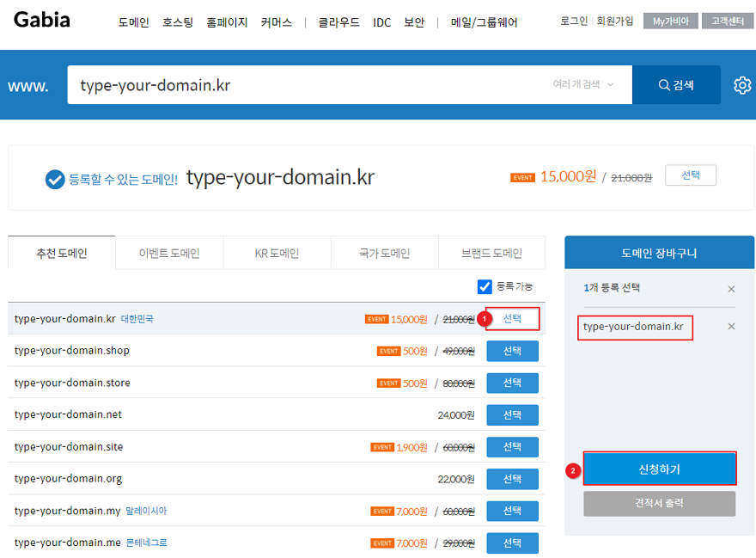Screen dimensions: 756x558
Task: Click 견적서 출력 button
Action: [659, 503]
